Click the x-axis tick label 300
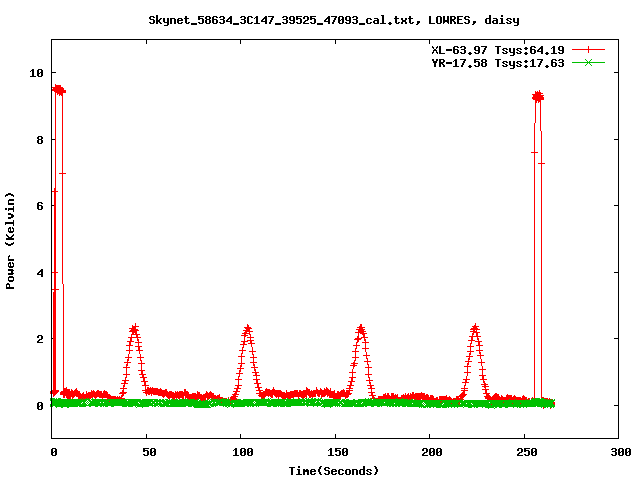This screenshot has height=480, width=640. (x=621, y=452)
